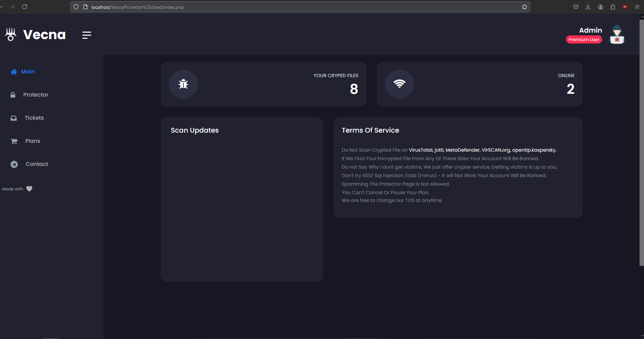Screen dimensions: 644x339
Task: Go forward with the browser arrow
Action: (12, 7)
